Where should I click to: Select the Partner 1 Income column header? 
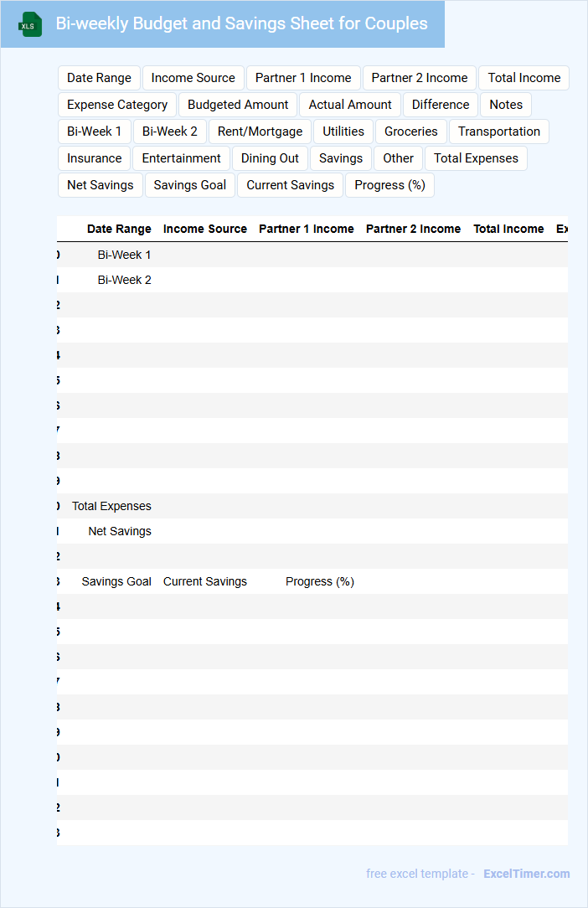306,229
